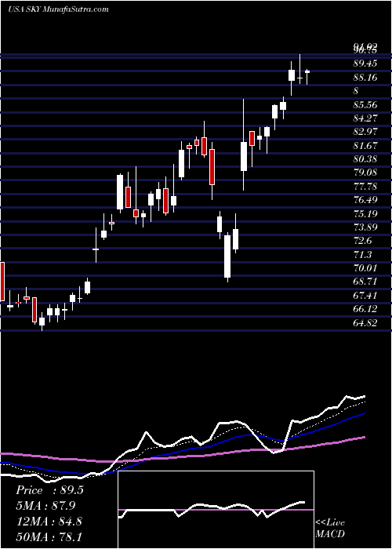Image resolution: width=392 pixels, height=549 pixels.
Task: Click the 77.78 price axis label
Action: coord(365,187)
